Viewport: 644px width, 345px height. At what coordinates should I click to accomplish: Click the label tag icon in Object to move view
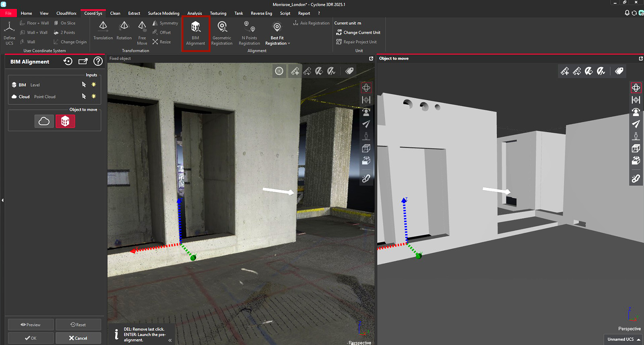(x=619, y=71)
